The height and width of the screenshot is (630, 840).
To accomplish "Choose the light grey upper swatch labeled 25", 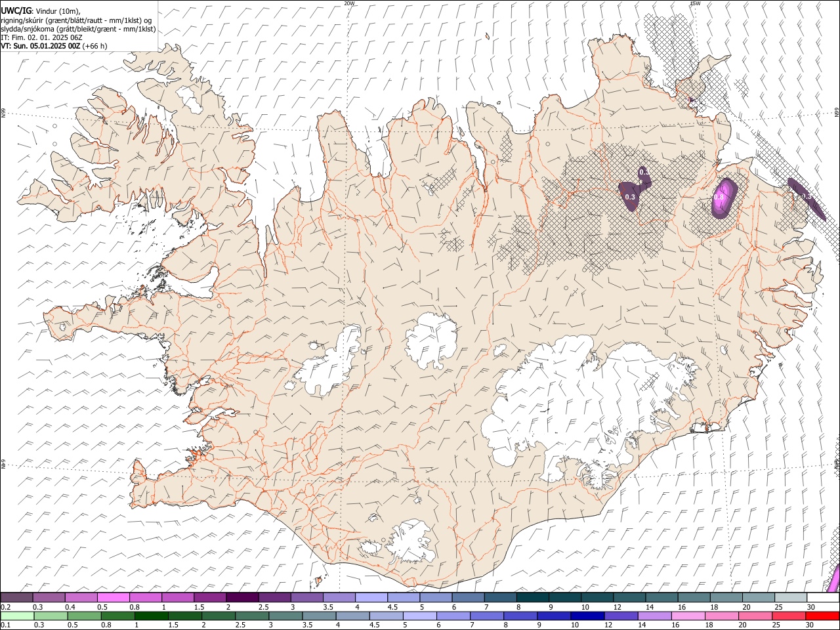I will [790, 598].
